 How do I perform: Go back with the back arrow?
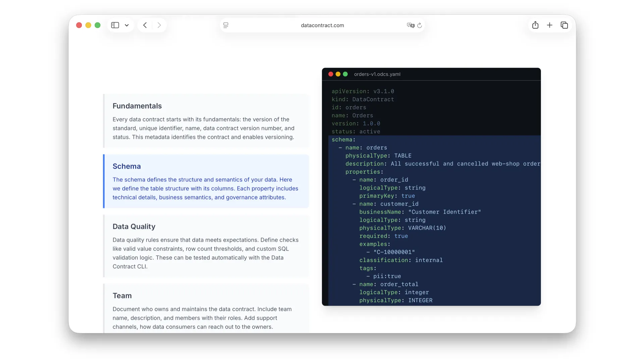click(145, 25)
